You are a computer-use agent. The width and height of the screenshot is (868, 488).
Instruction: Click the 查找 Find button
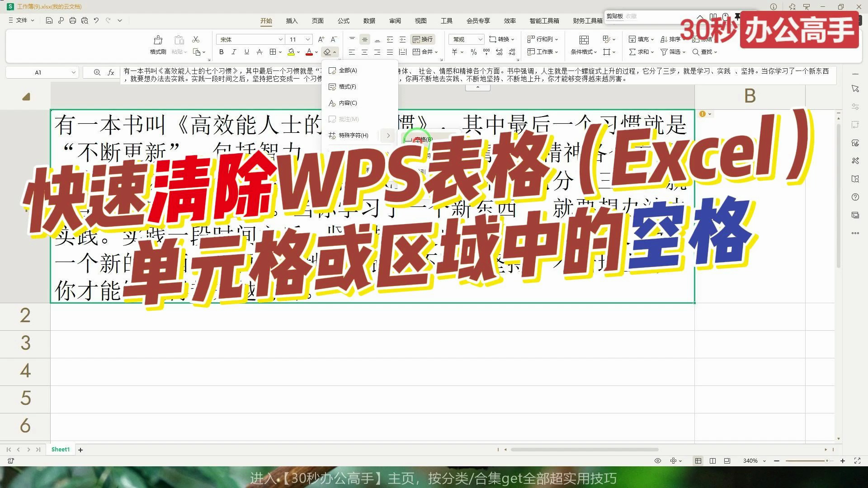tap(704, 52)
